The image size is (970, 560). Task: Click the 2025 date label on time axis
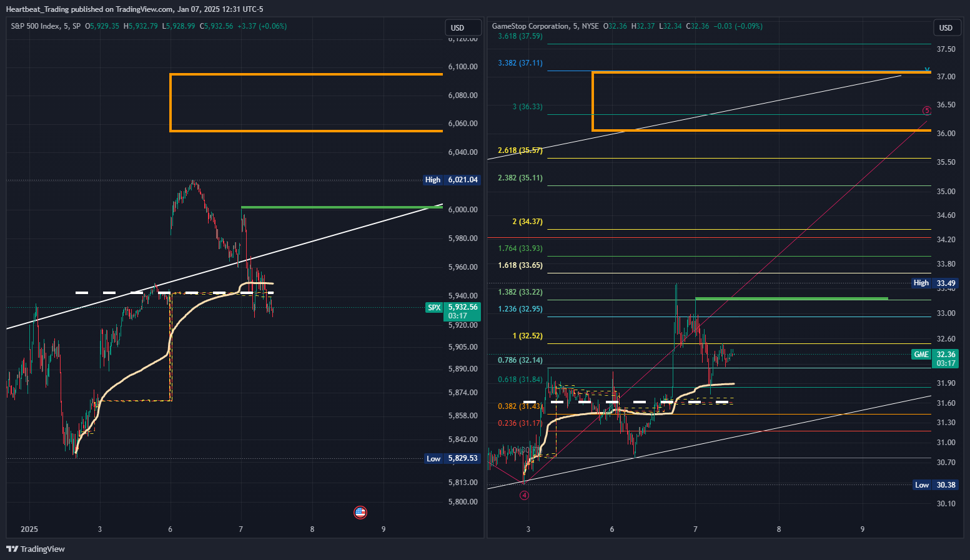click(x=29, y=529)
